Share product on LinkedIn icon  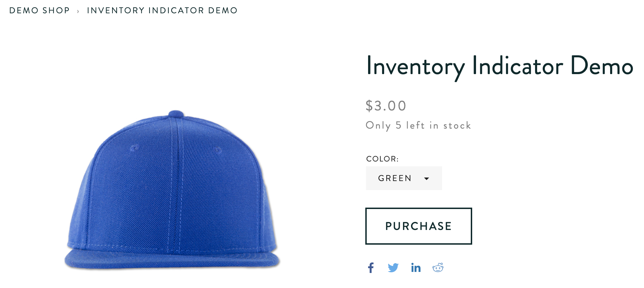click(416, 268)
